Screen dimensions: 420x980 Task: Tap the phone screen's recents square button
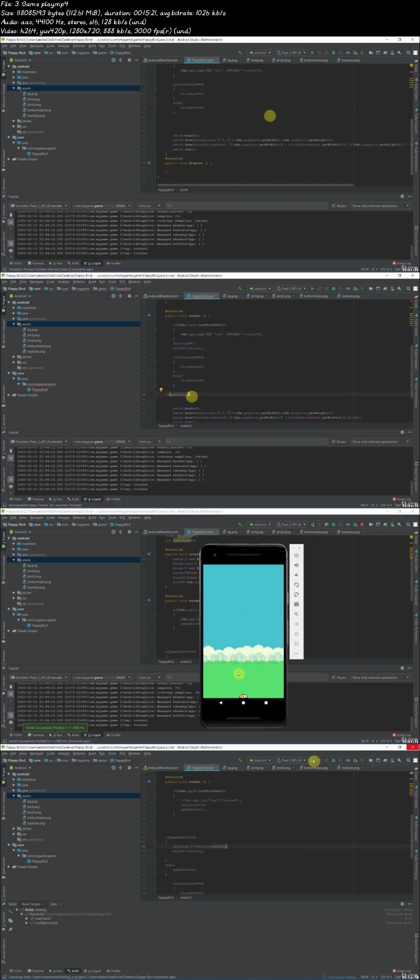coord(266,703)
